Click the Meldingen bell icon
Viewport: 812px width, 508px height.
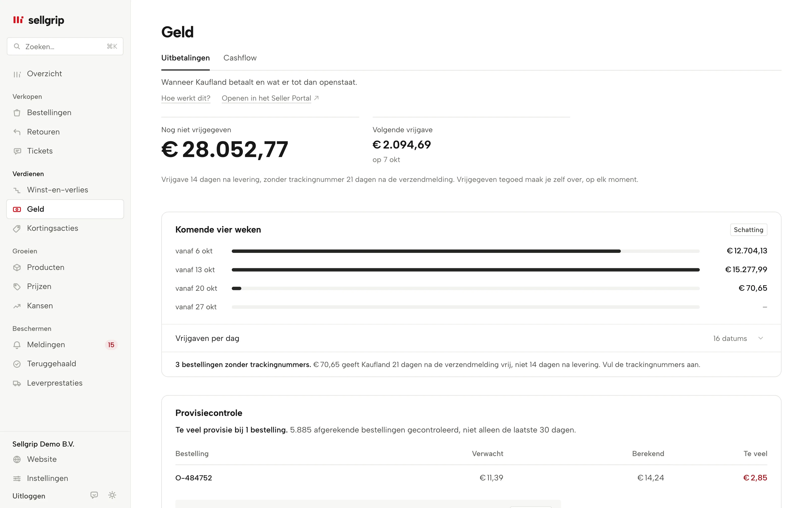[x=17, y=345]
